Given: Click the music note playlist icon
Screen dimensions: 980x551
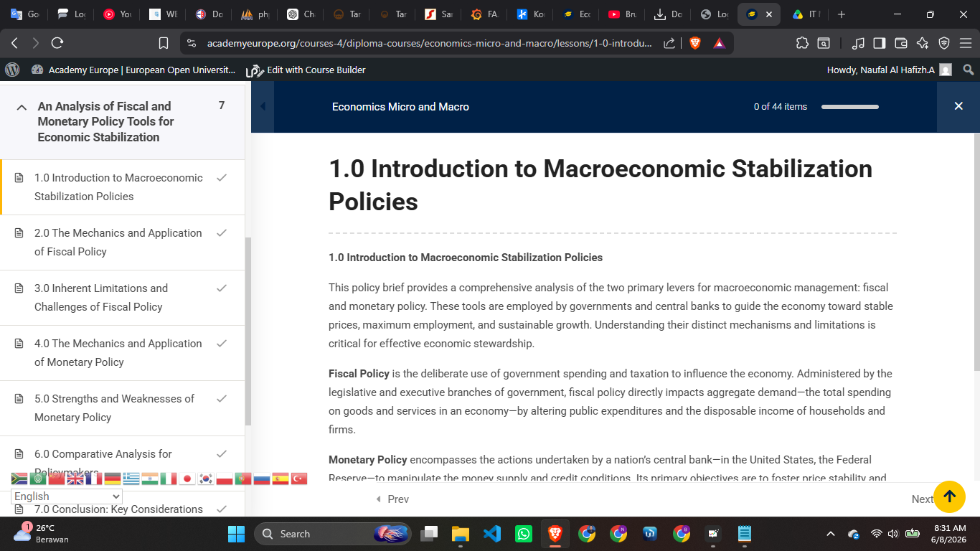Looking at the screenshot, I should pyautogui.click(x=858, y=43).
